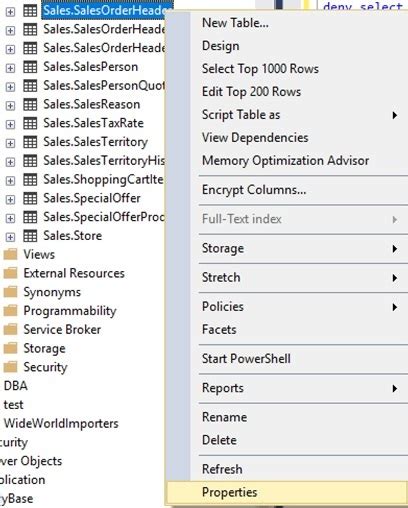The height and width of the screenshot is (508, 408).
Task: Expand the Sales.SalesTaxRate table node
Action: pyautogui.click(x=10, y=124)
